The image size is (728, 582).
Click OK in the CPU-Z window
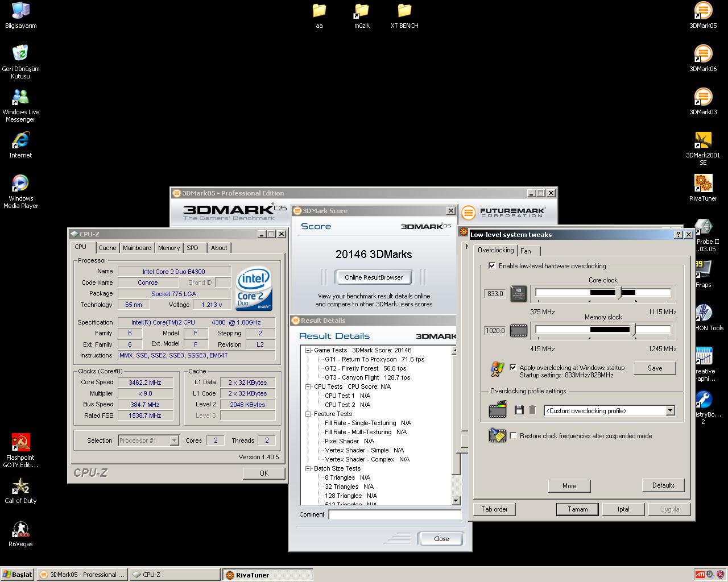264,473
